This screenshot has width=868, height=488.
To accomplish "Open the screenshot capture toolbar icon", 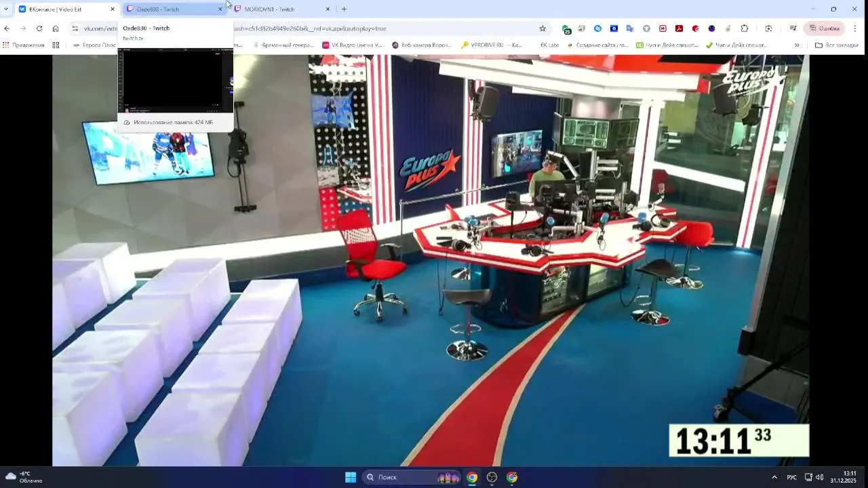I will pyautogui.click(x=768, y=28).
